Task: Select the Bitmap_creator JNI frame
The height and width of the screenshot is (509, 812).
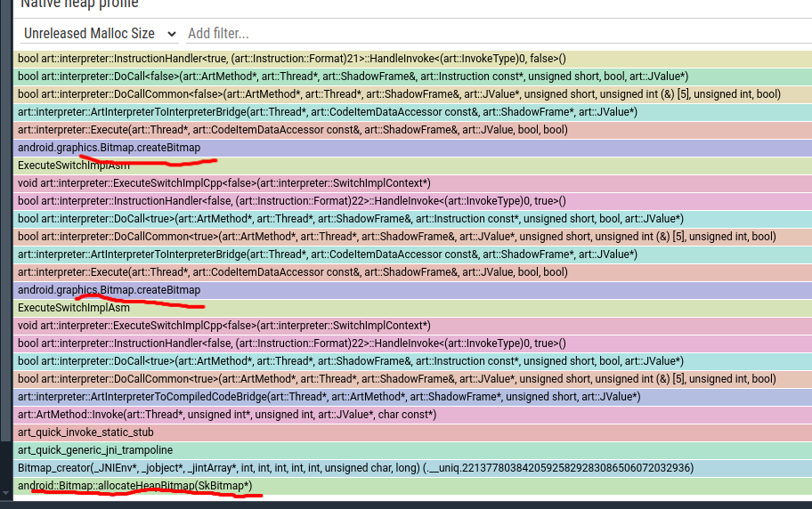Action: click(x=413, y=468)
